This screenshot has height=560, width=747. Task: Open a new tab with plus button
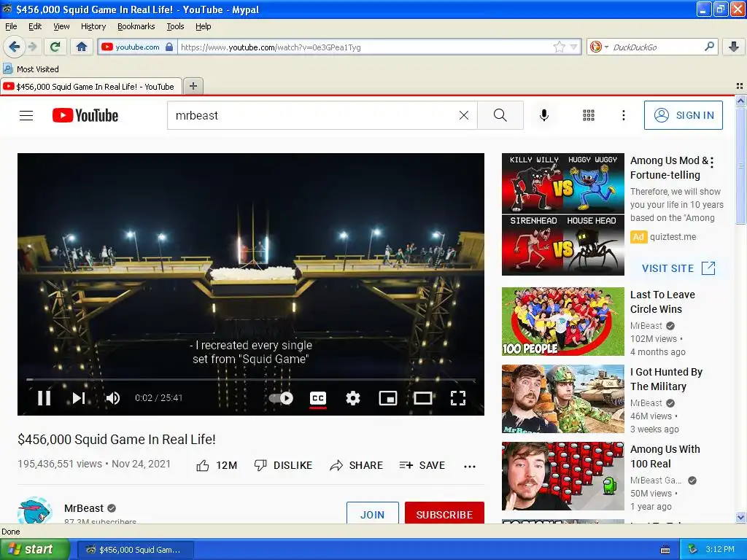pos(193,86)
